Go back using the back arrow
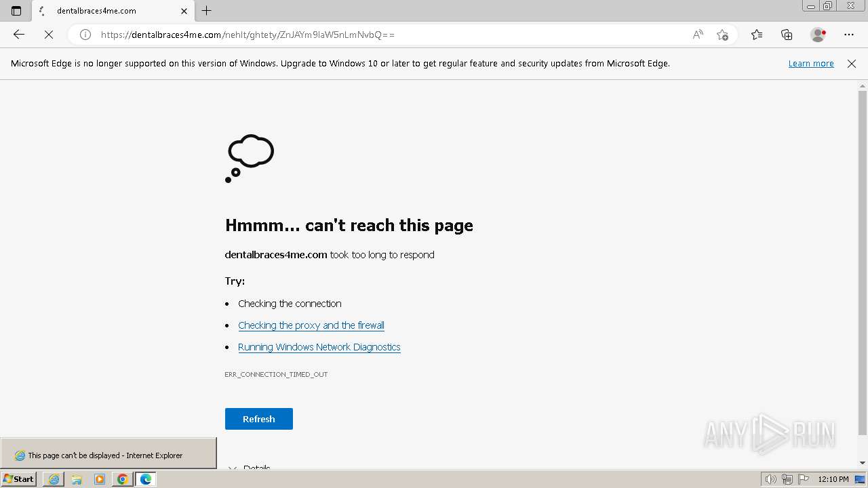 tap(19, 35)
